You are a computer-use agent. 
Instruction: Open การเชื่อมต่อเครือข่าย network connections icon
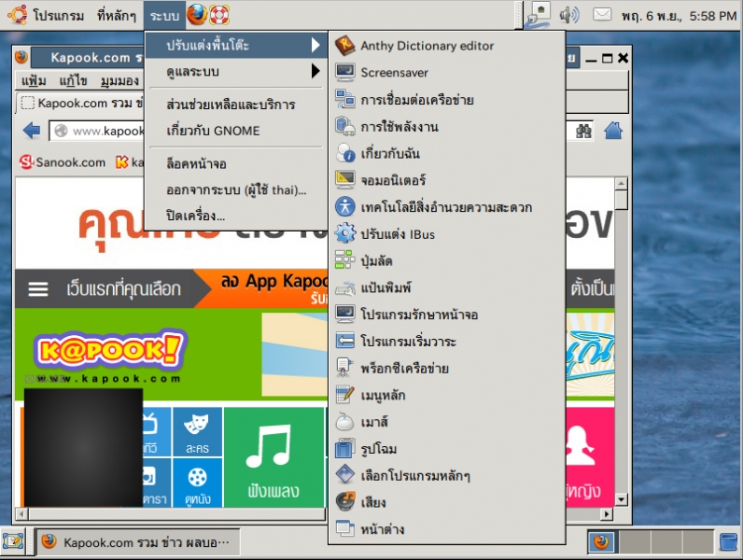345,99
